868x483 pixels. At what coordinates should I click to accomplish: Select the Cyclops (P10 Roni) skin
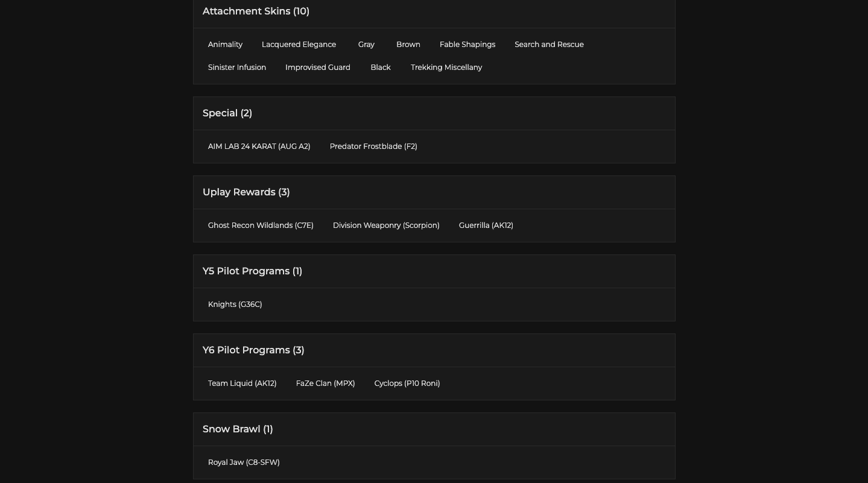(x=407, y=384)
